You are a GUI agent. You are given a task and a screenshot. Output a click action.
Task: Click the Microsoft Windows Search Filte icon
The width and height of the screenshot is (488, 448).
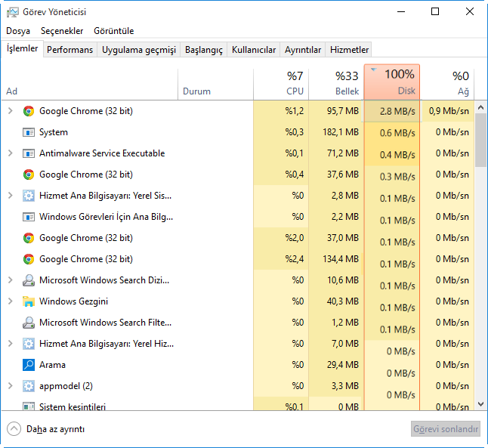(29, 323)
